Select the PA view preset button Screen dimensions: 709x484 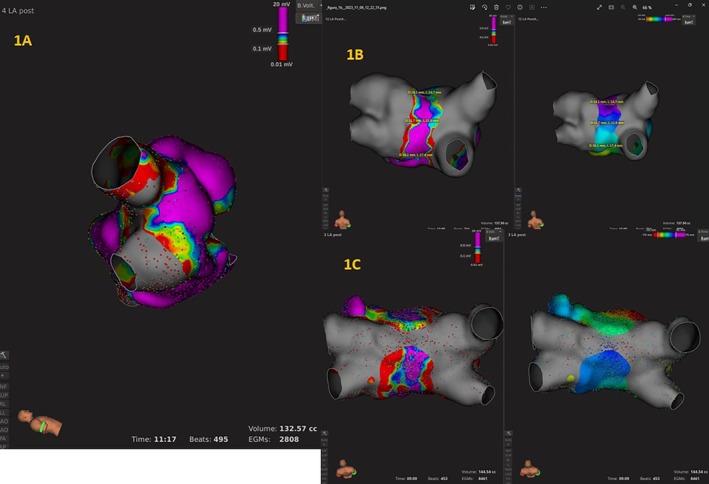pos(5,437)
